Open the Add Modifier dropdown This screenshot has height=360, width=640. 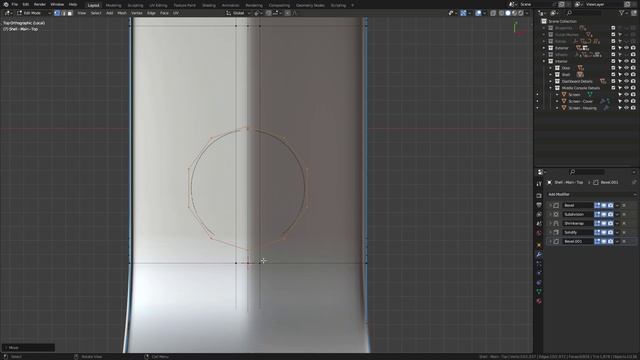[x=591, y=194]
